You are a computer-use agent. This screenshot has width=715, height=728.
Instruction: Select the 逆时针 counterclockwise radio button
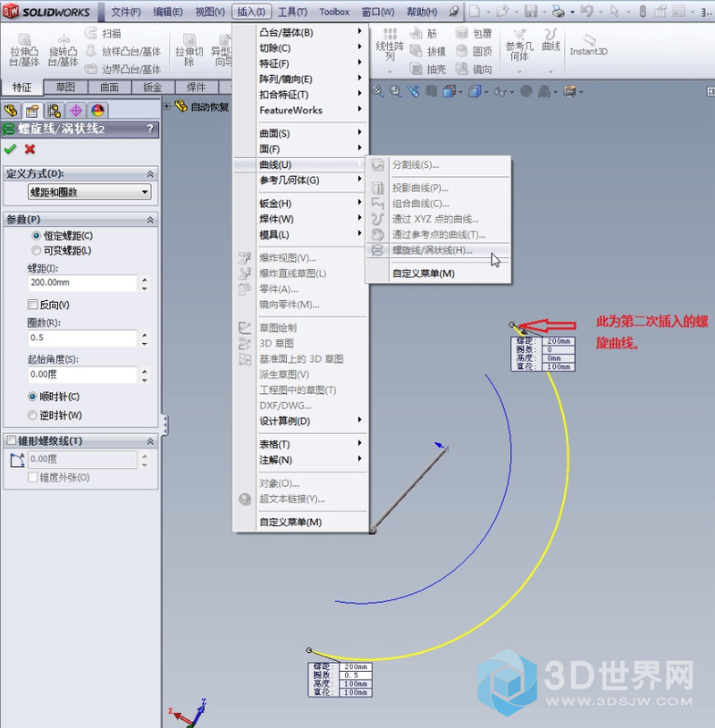point(34,415)
